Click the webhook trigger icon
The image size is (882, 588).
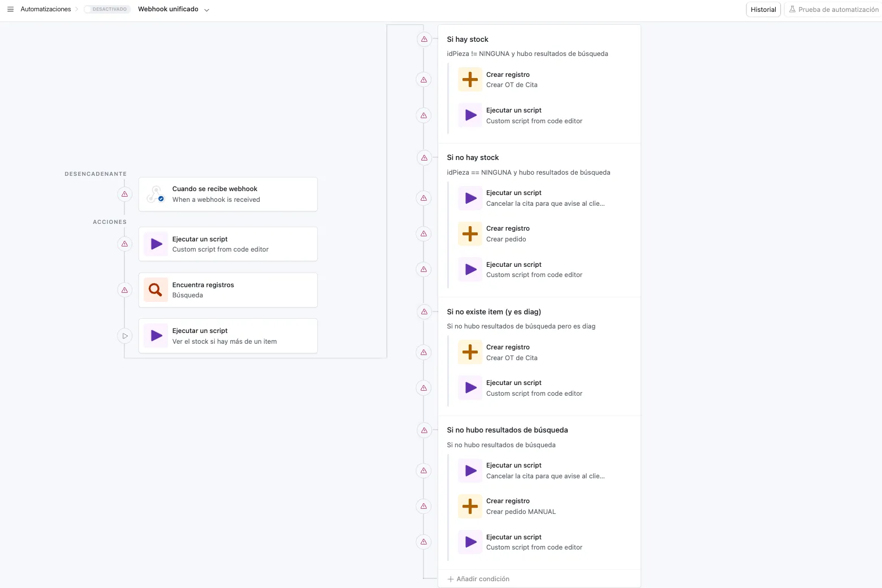pyautogui.click(x=155, y=194)
